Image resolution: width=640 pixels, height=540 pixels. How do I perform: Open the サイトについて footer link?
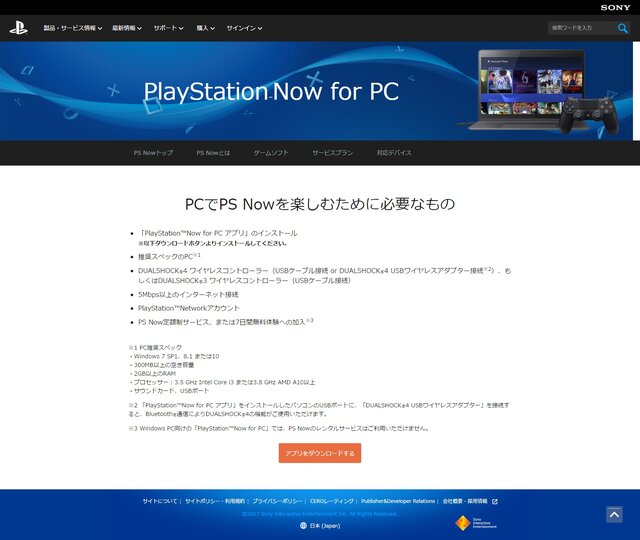click(x=160, y=501)
